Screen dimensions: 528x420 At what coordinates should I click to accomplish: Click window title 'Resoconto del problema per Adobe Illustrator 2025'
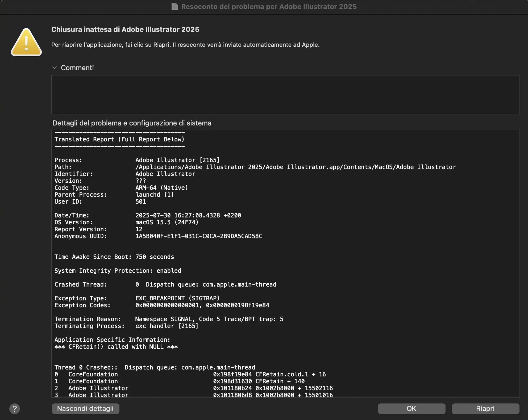point(269,7)
